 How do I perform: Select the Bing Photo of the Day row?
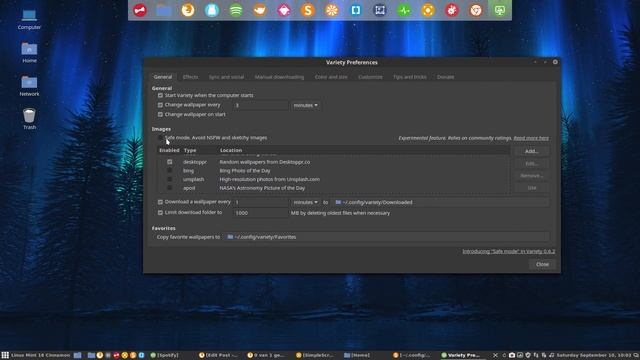(x=334, y=171)
